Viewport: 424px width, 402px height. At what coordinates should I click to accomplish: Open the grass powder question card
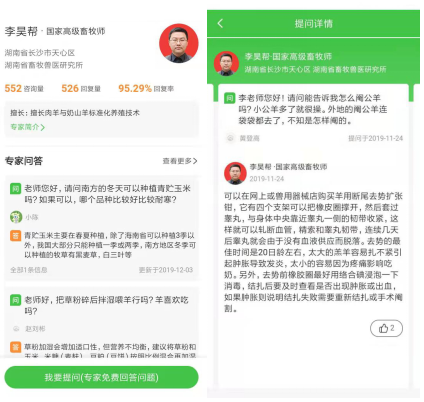click(101, 323)
